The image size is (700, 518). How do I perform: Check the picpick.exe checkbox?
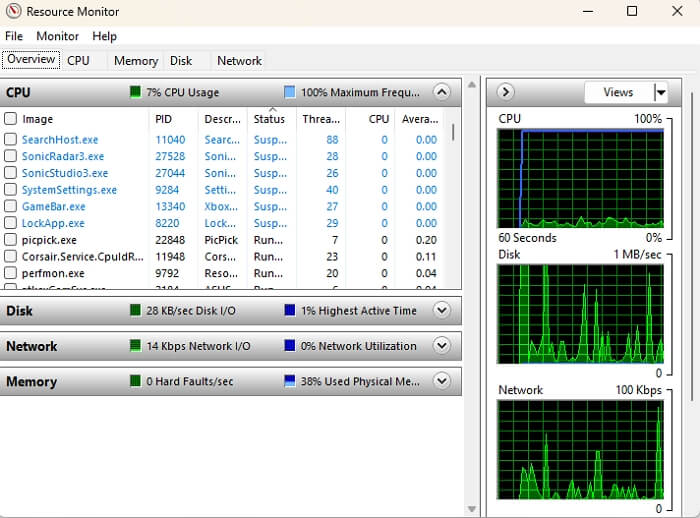10,239
